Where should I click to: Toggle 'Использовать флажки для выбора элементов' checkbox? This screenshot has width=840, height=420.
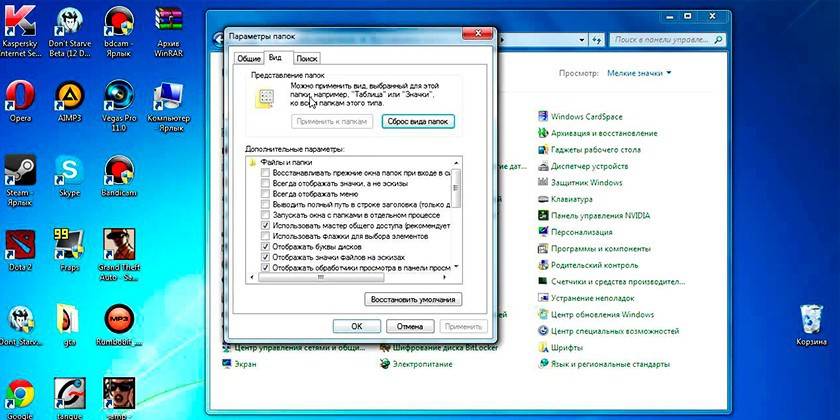265,235
